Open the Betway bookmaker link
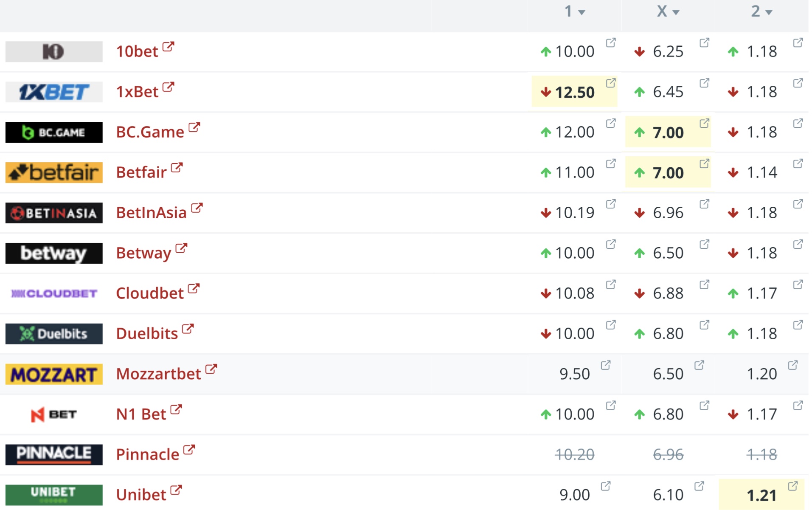The height and width of the screenshot is (510, 812). point(143,253)
